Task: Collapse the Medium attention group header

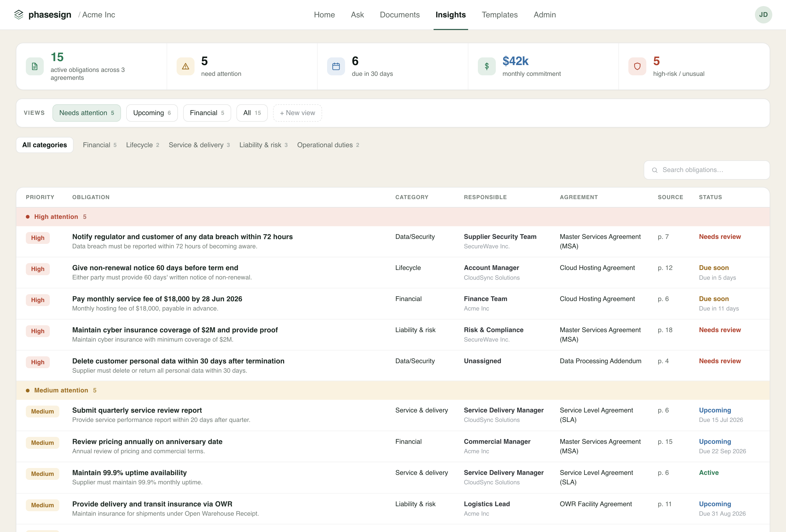Action: tap(393, 390)
